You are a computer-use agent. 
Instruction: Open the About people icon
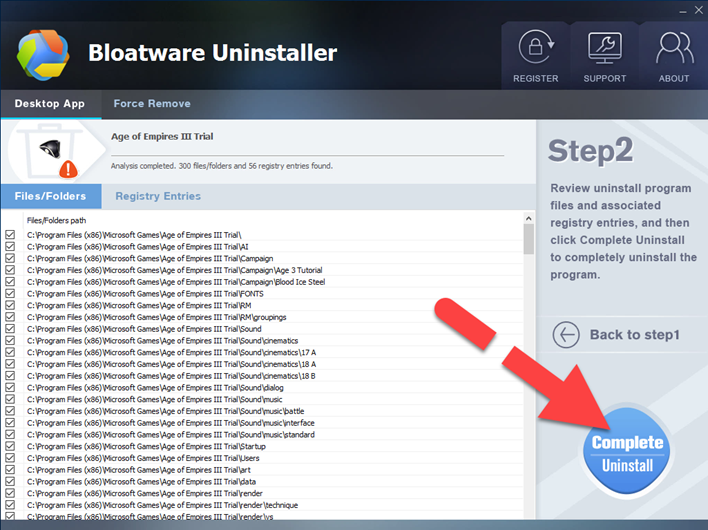675,48
